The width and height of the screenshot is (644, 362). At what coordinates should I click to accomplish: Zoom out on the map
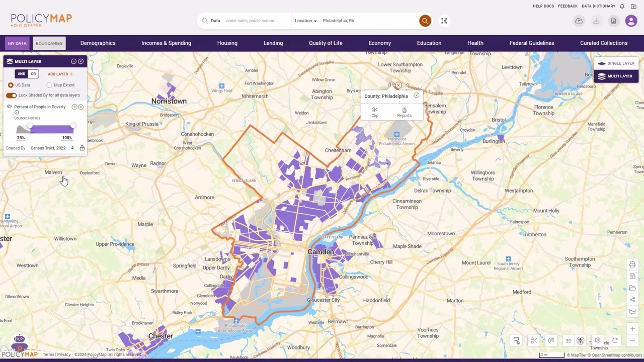(632, 341)
